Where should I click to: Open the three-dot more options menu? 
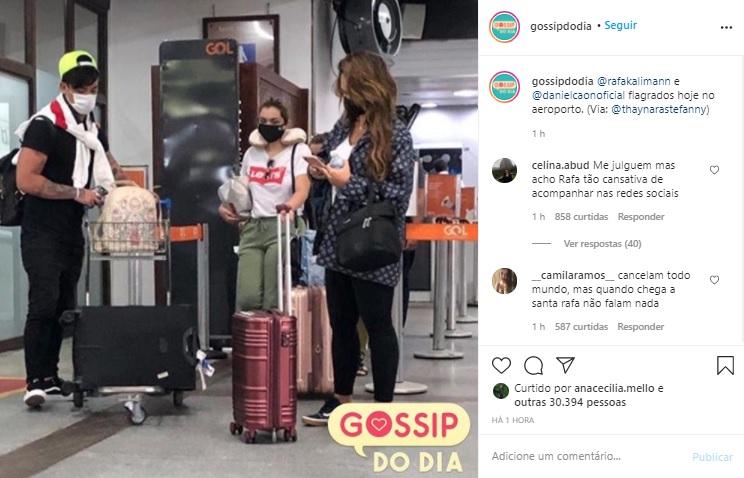tap(726, 28)
